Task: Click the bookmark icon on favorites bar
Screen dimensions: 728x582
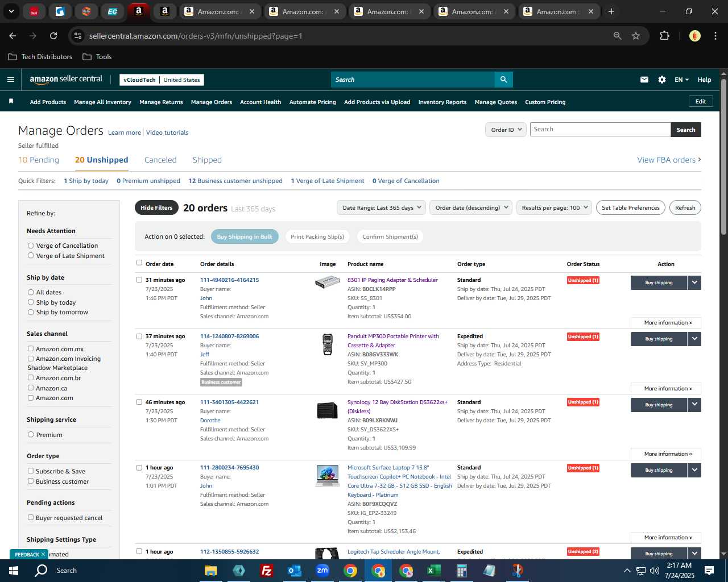Action: [x=11, y=101]
